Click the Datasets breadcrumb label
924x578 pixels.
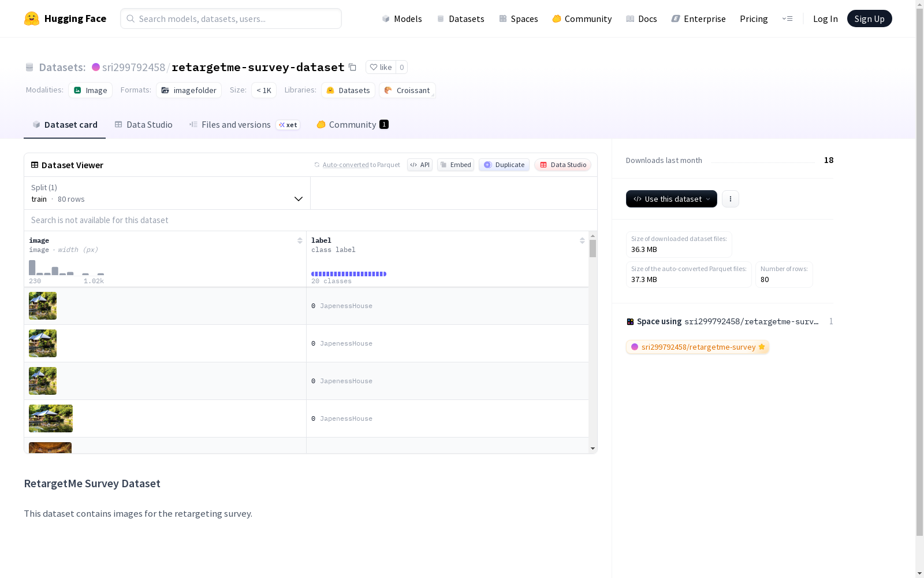click(62, 67)
